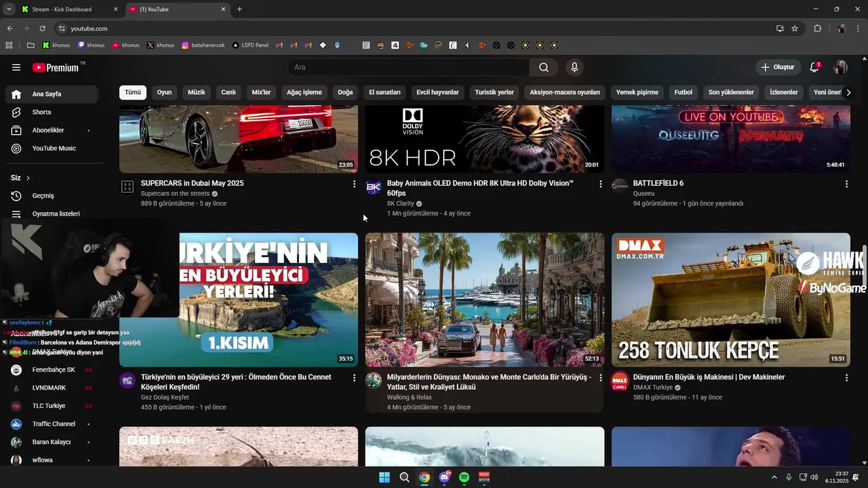Open VoiceMeeter from the taskbar
868x488 pixels.
pos(484,477)
